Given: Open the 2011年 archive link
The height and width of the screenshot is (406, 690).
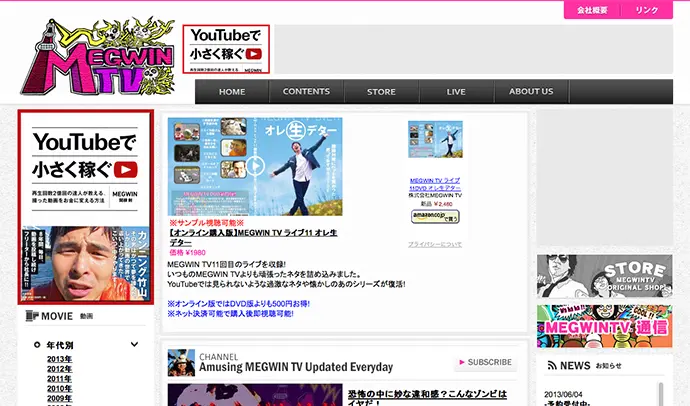Looking at the screenshot, I should coord(59,379).
